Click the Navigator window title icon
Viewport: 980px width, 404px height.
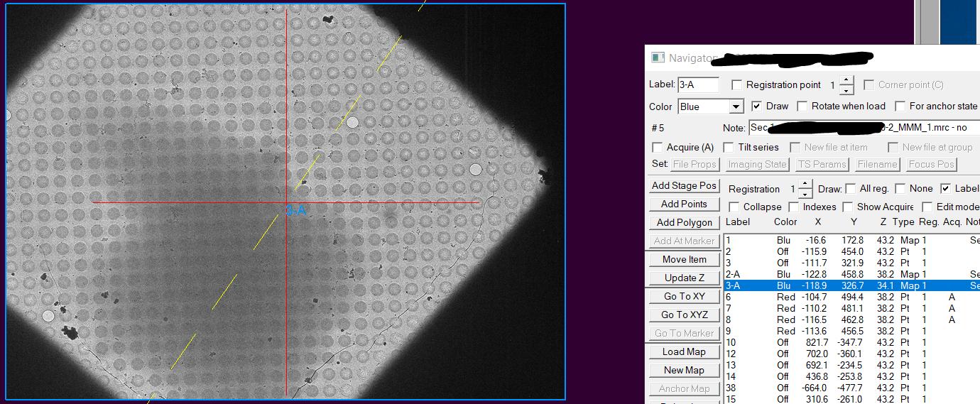click(x=658, y=58)
